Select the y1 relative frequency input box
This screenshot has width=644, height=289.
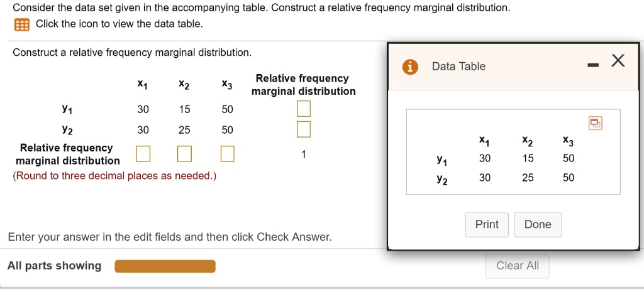coord(304,109)
